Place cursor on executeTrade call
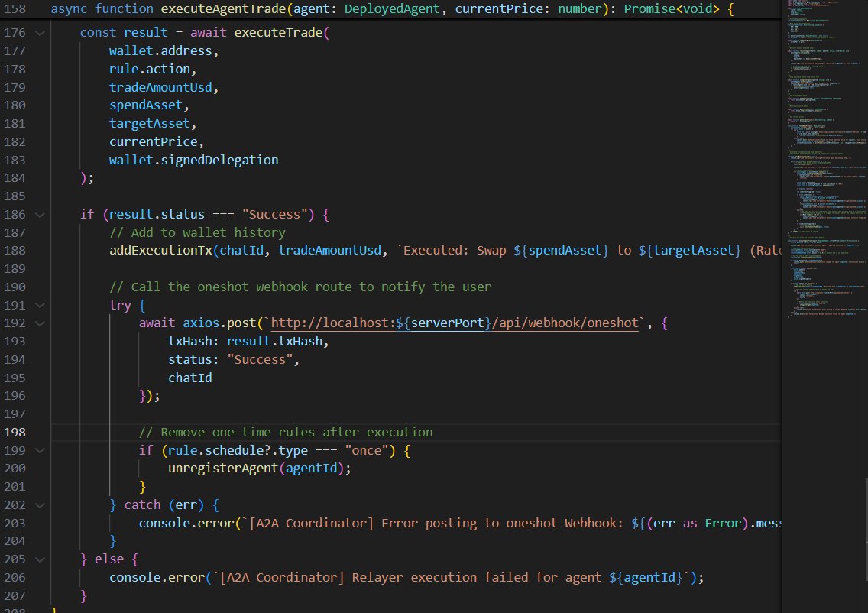The height and width of the screenshot is (613, 868). tap(278, 32)
